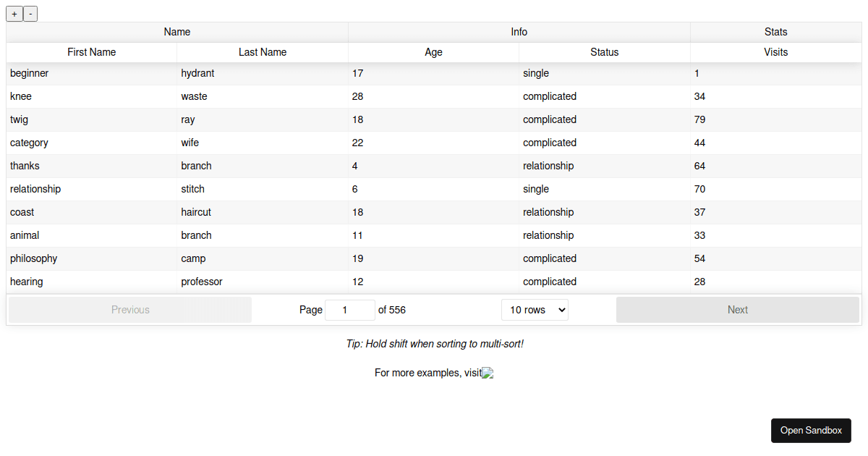Click inside the page number field
Viewport: 868px width, 456px height.
tap(350, 309)
